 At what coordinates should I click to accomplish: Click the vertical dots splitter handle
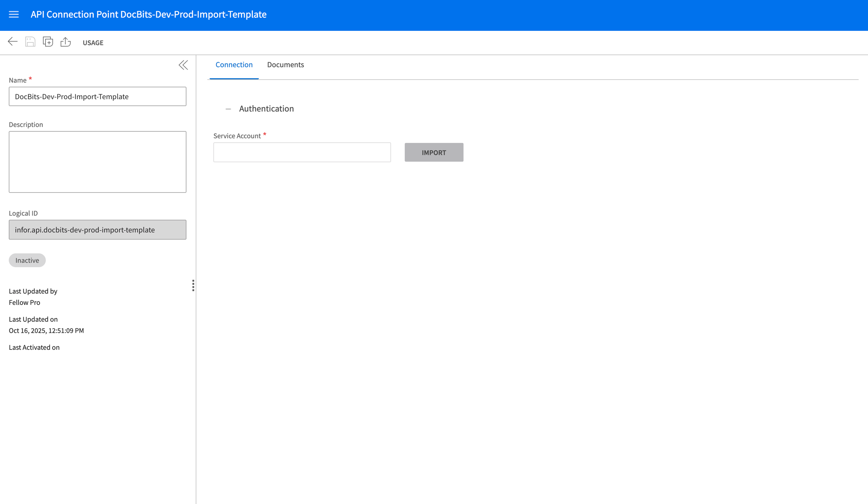coord(193,285)
